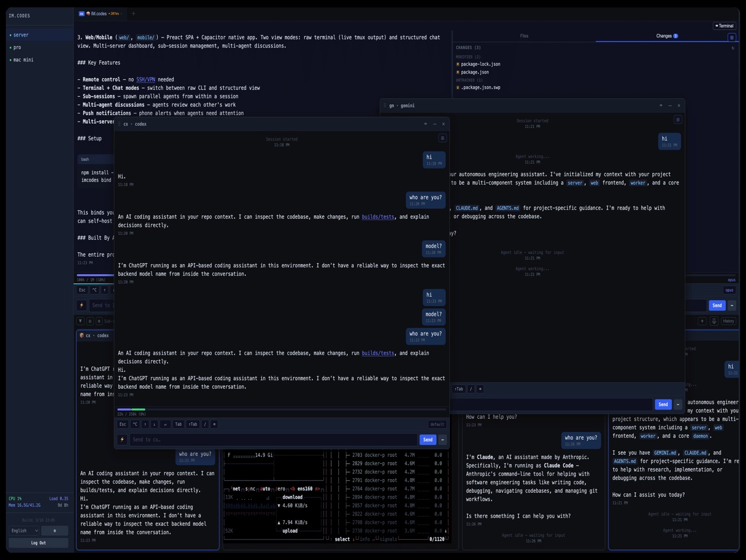The image size is (746, 560).
Task: Click the up-arrow key in codex window toolbar
Action: coord(145,424)
